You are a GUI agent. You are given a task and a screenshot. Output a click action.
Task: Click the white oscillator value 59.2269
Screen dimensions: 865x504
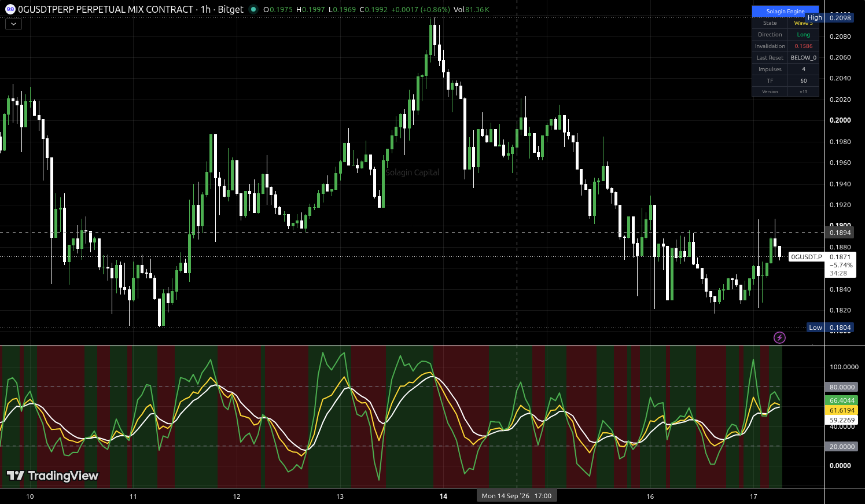pyautogui.click(x=842, y=420)
